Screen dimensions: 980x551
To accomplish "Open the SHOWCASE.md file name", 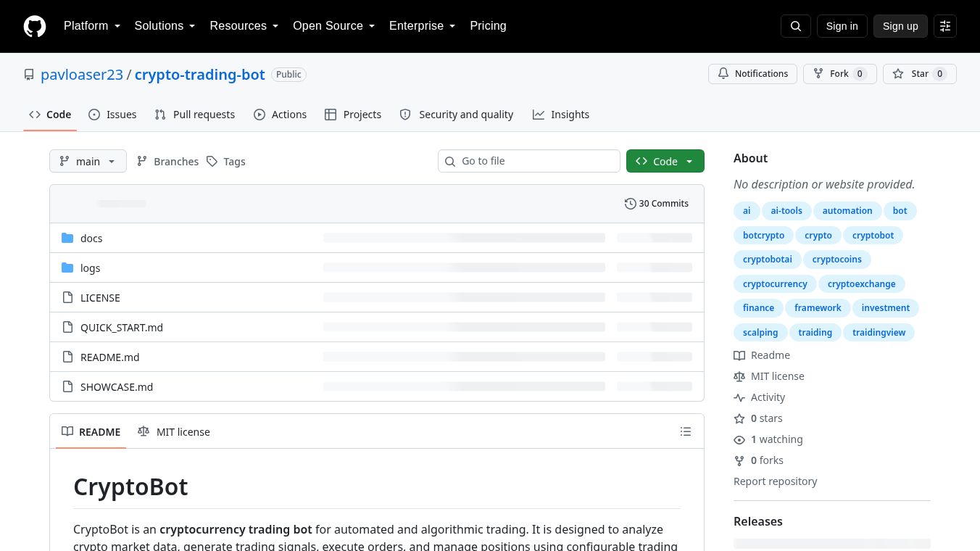I will click(x=117, y=386).
